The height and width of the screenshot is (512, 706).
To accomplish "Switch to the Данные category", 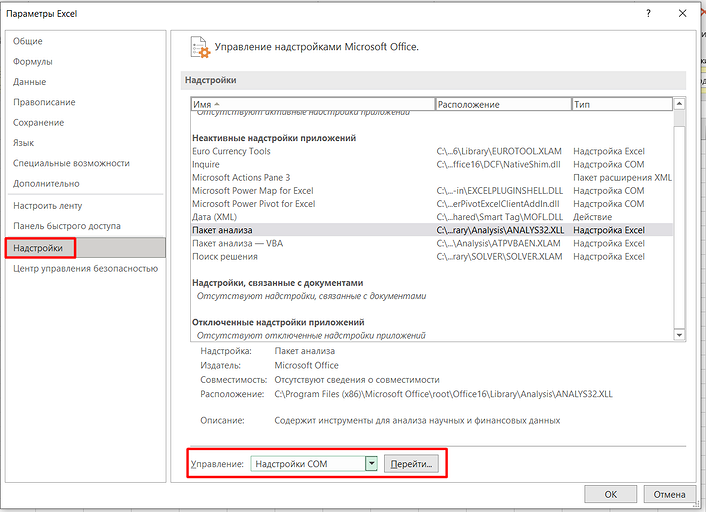I will [x=29, y=82].
